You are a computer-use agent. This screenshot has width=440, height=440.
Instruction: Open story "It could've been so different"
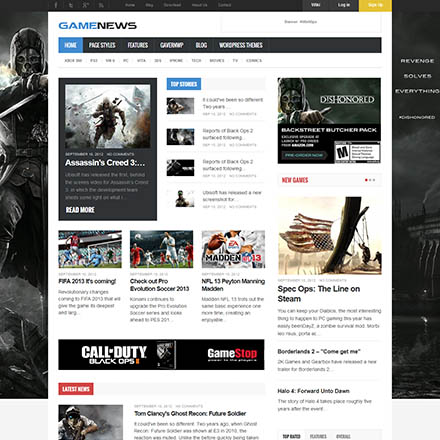click(233, 103)
